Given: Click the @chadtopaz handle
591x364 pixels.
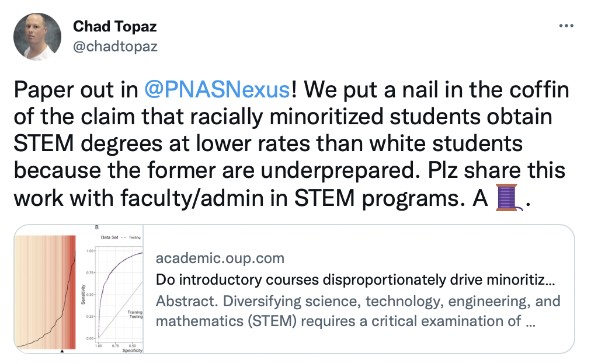Looking at the screenshot, I should pyautogui.click(x=115, y=46).
